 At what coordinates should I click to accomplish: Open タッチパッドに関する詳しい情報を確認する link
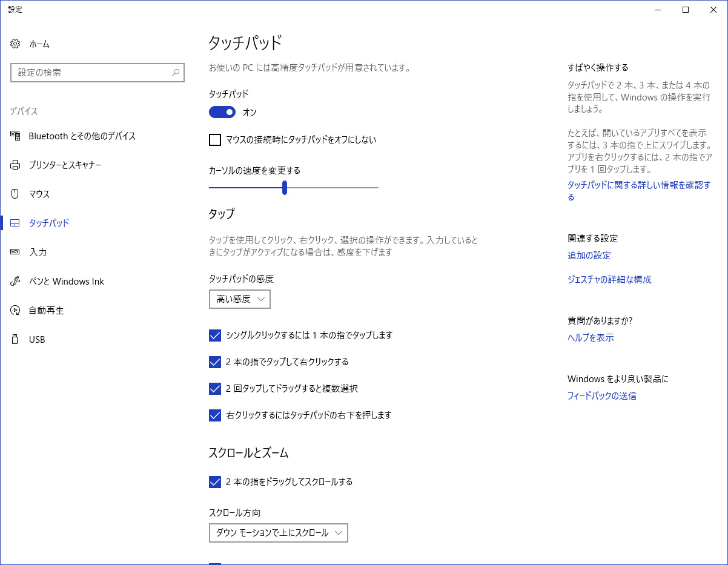point(639,191)
